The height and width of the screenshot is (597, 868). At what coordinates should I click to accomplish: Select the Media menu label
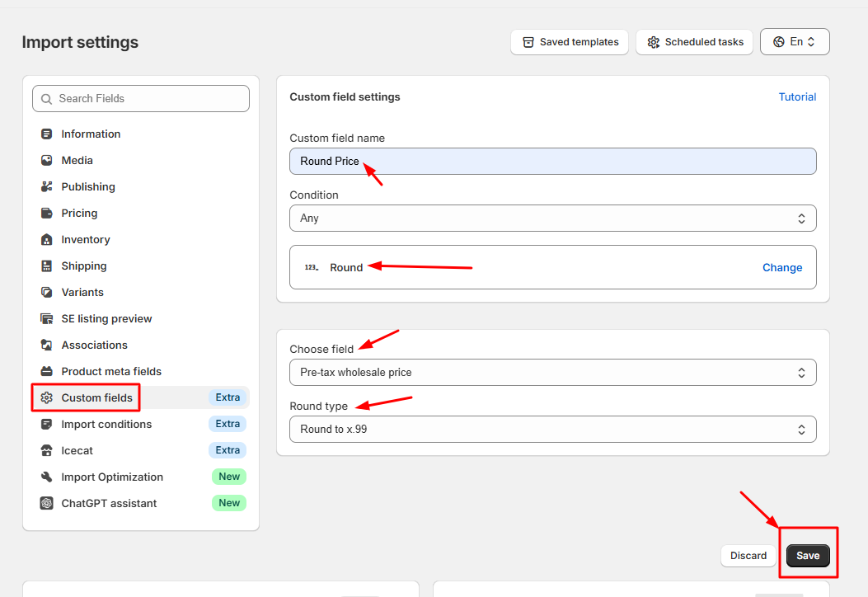point(77,161)
